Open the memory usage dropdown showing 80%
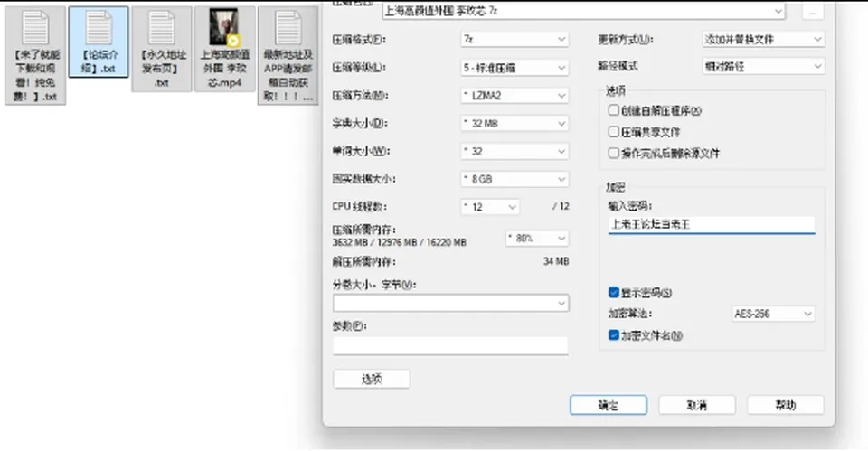This screenshot has width=868, height=451. click(537, 238)
